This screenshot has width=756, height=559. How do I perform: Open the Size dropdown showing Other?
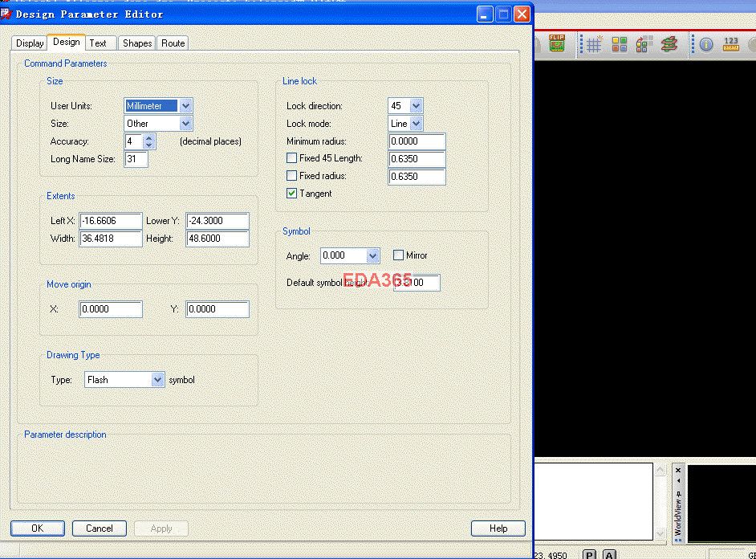pyautogui.click(x=186, y=124)
